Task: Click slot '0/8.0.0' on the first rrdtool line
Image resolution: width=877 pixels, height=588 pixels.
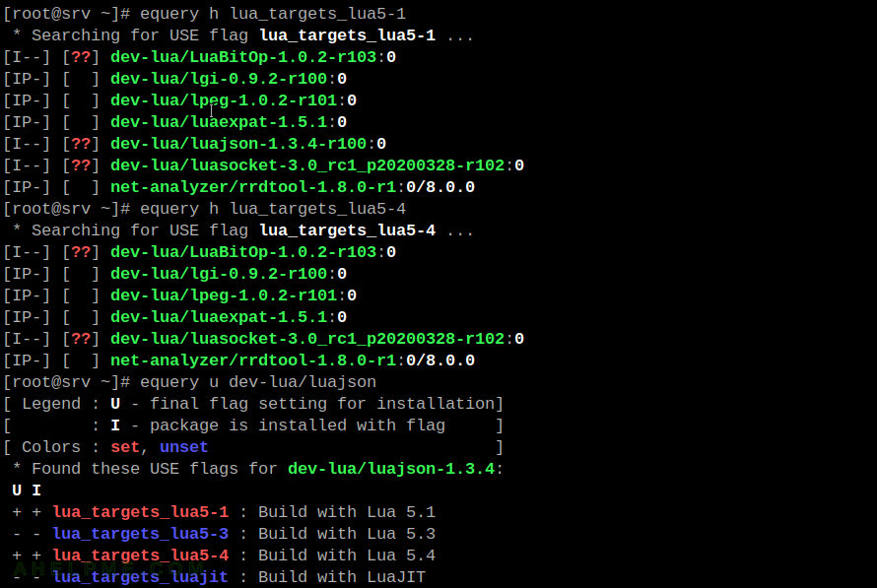Action: (x=440, y=187)
